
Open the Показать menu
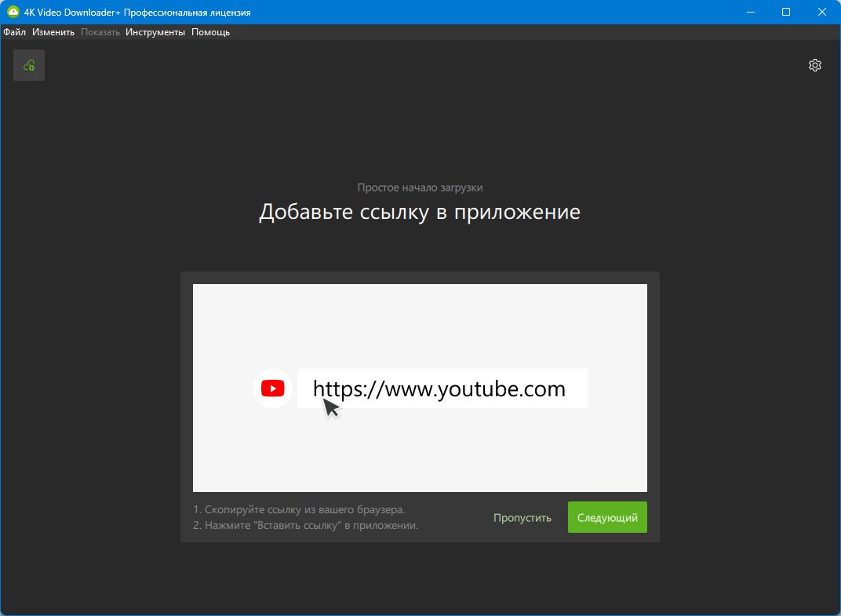pos(100,32)
